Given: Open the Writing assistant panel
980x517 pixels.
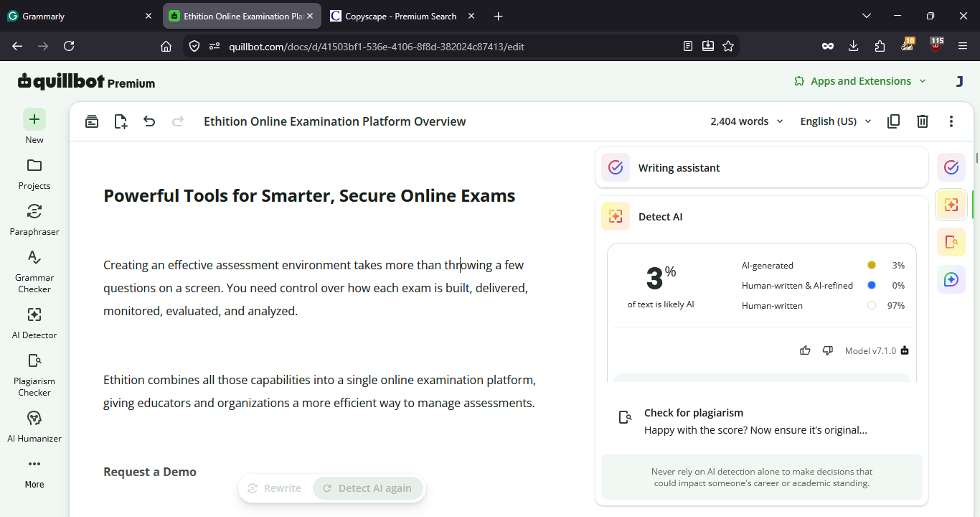Looking at the screenshot, I should click(x=762, y=168).
